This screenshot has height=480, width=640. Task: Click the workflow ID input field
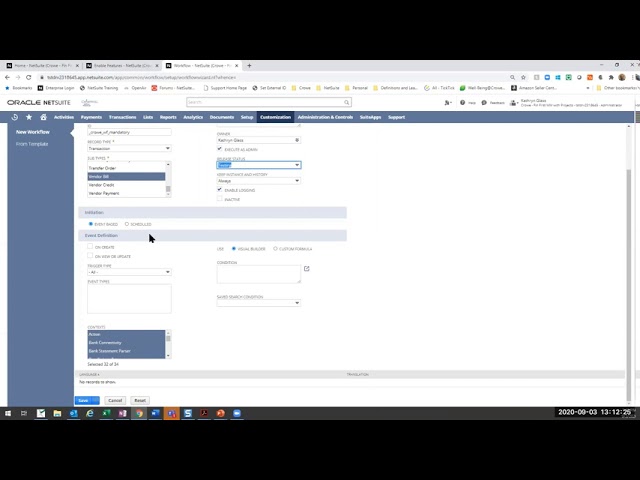(129, 132)
